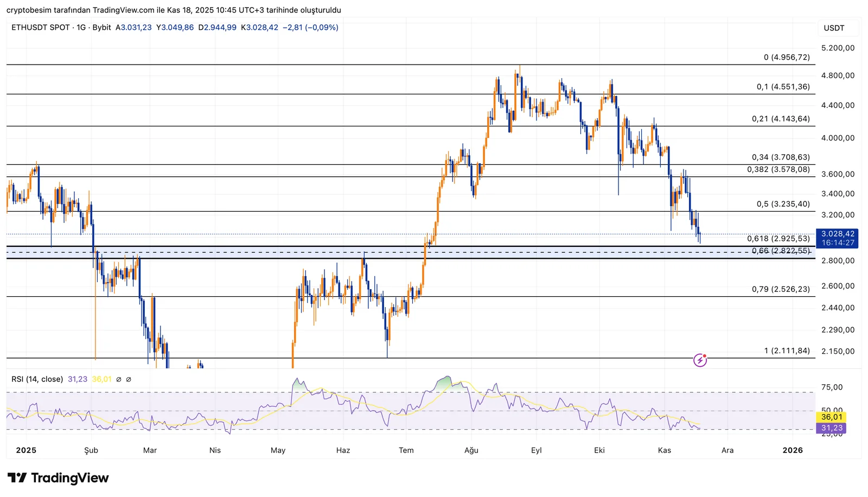Click the yellow RSI value tag 36,01
The image size is (868, 497).
(x=831, y=417)
